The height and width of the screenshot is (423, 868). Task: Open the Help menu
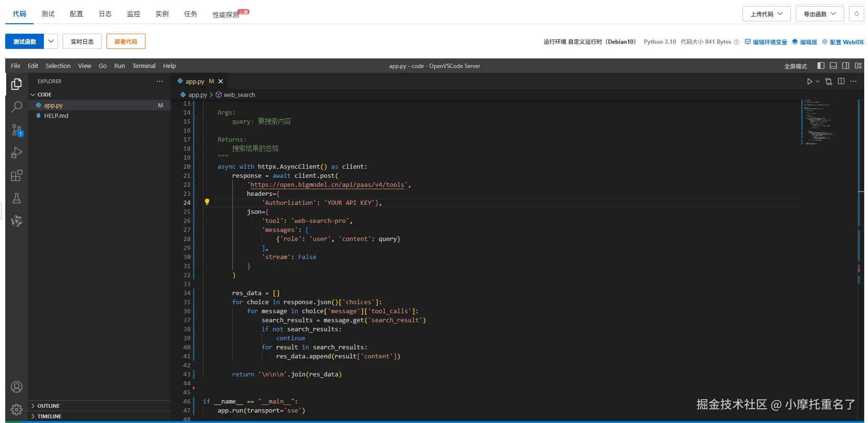170,66
